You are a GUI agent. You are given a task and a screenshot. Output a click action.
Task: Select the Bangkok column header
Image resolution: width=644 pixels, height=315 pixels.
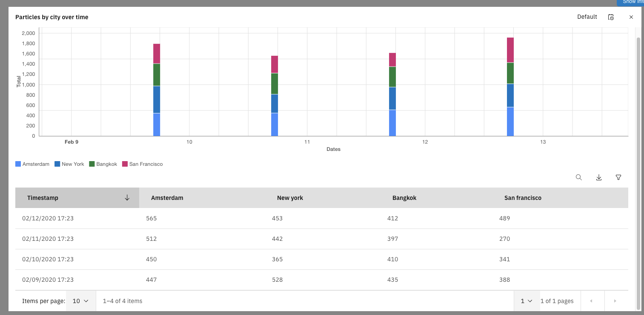click(x=404, y=198)
